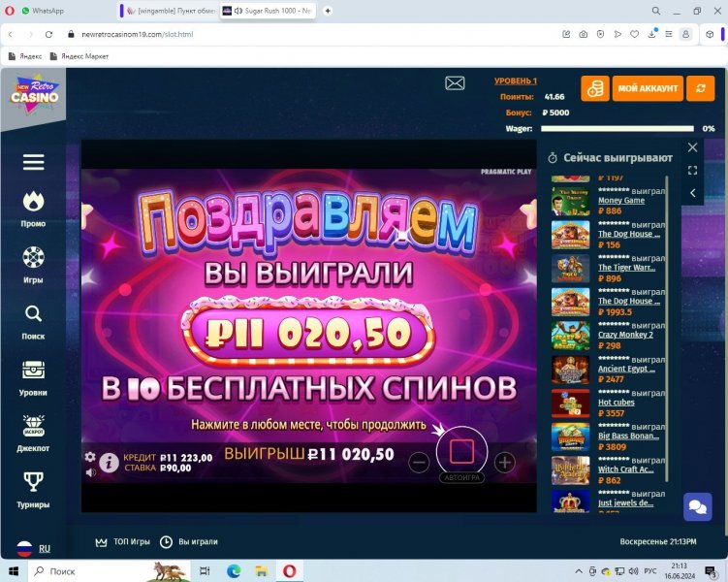Click the Opera taskbar icon
728x582 pixels.
click(x=290, y=571)
